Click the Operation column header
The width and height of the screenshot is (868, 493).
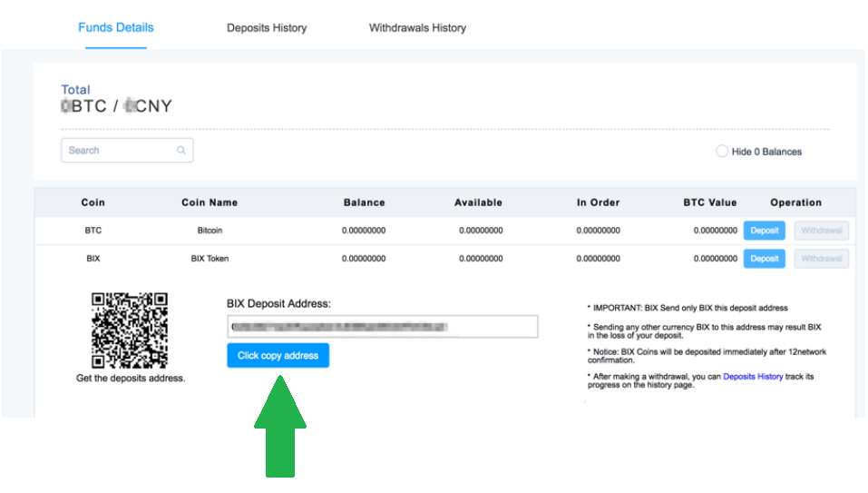pyautogui.click(x=796, y=202)
